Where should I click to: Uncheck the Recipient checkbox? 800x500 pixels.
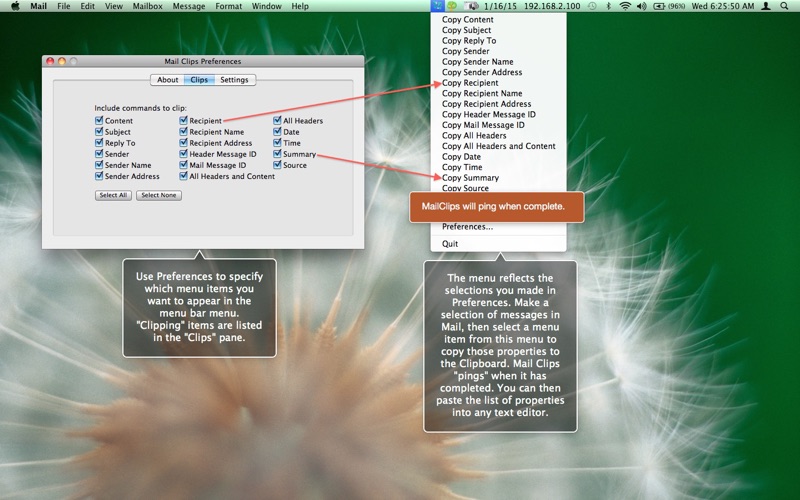(x=183, y=120)
